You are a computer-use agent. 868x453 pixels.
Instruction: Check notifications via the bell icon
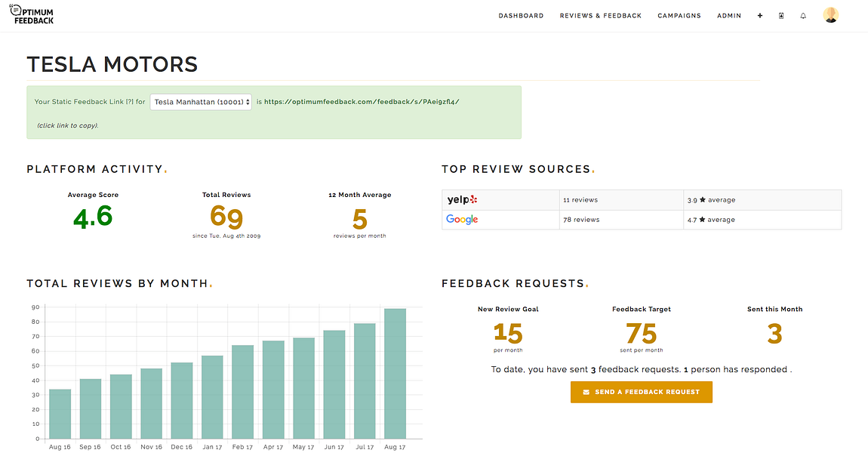[803, 15]
